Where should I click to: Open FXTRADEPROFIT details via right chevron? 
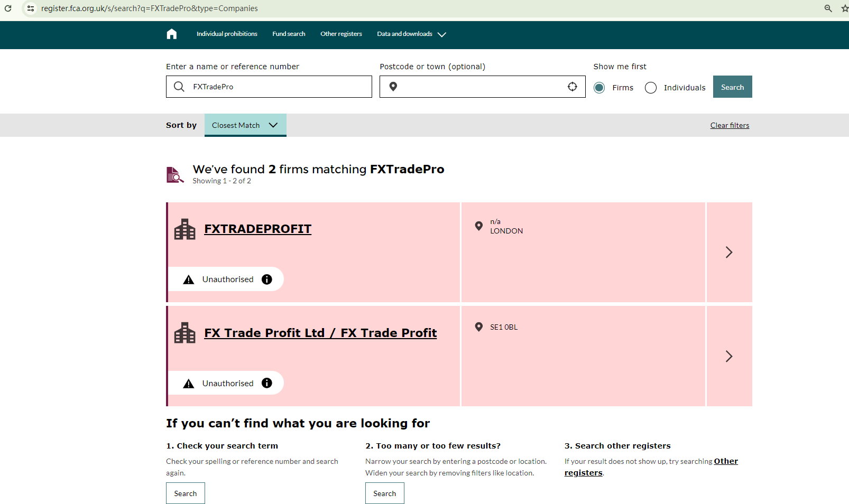[729, 252]
